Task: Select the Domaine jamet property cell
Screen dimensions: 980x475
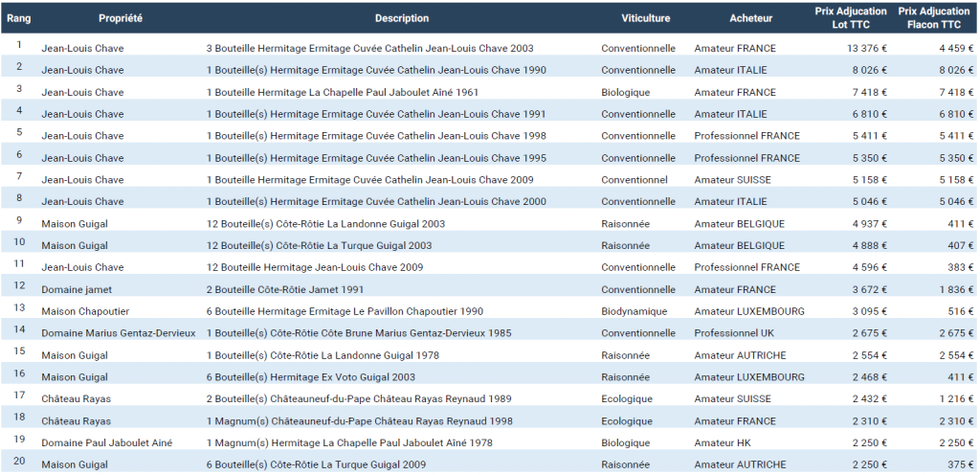Action: point(77,289)
